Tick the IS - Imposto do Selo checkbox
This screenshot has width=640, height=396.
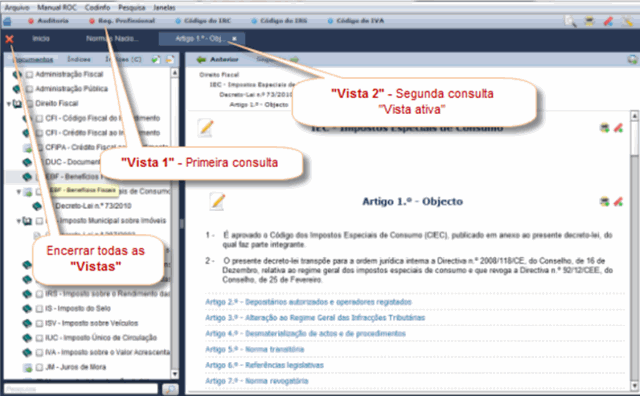point(39,309)
